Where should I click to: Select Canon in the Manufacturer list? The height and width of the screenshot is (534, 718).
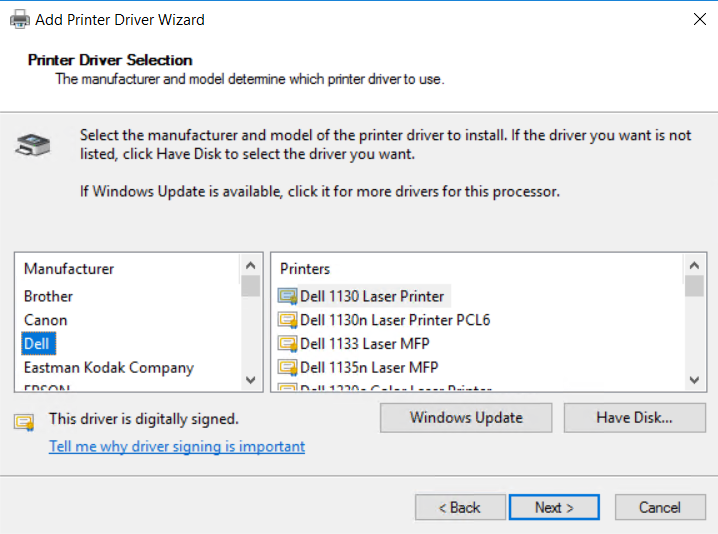(46, 320)
